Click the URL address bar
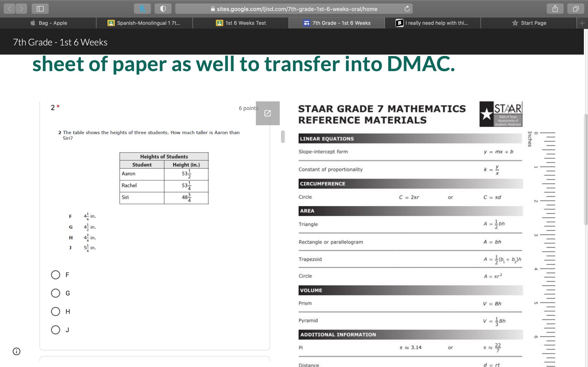588x367 pixels. [297, 9]
